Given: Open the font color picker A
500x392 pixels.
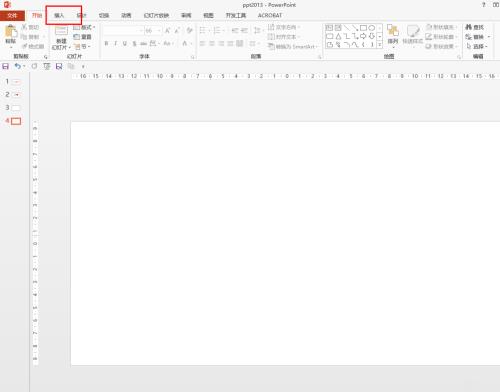Looking at the screenshot, I should point(184,43).
